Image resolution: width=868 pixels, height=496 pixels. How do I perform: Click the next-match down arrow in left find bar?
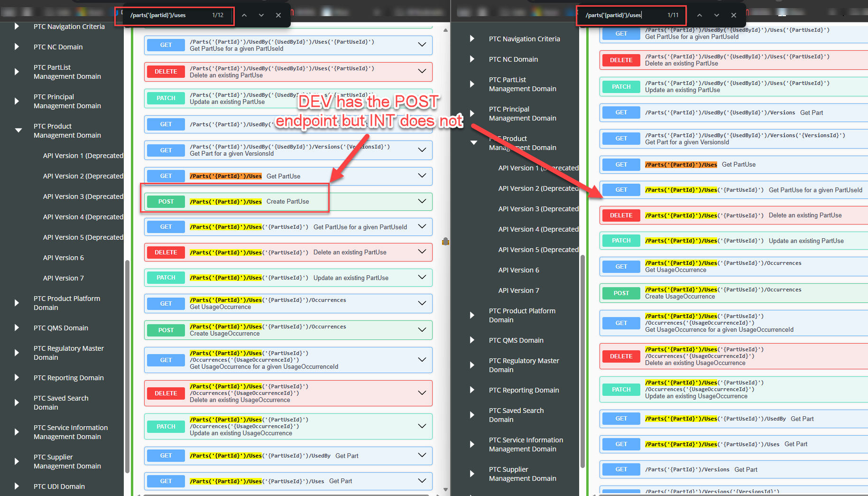(x=261, y=15)
